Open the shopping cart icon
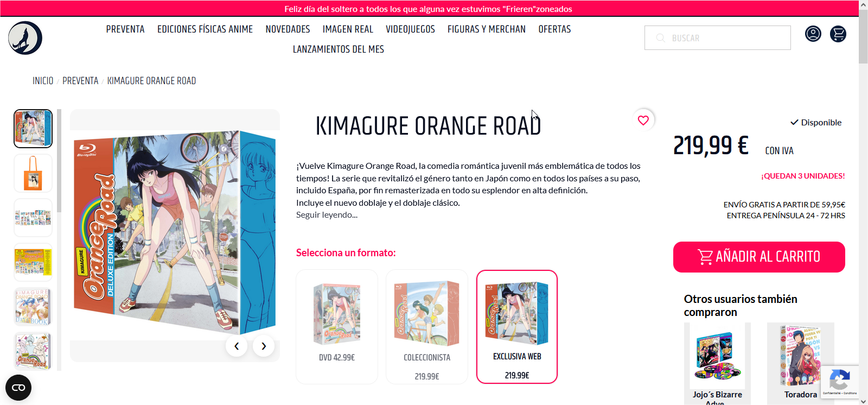 click(838, 34)
